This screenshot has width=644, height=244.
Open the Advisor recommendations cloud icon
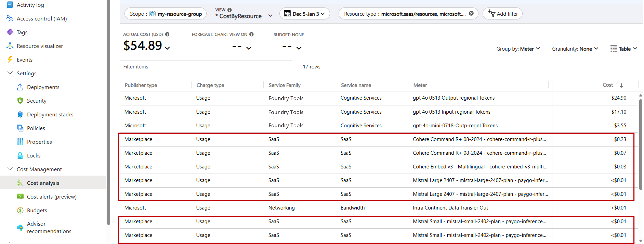click(20, 227)
